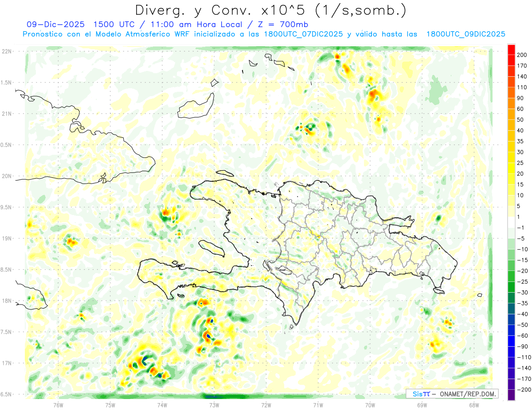
Task: Click the longitude label 73W
Action: click(x=214, y=405)
